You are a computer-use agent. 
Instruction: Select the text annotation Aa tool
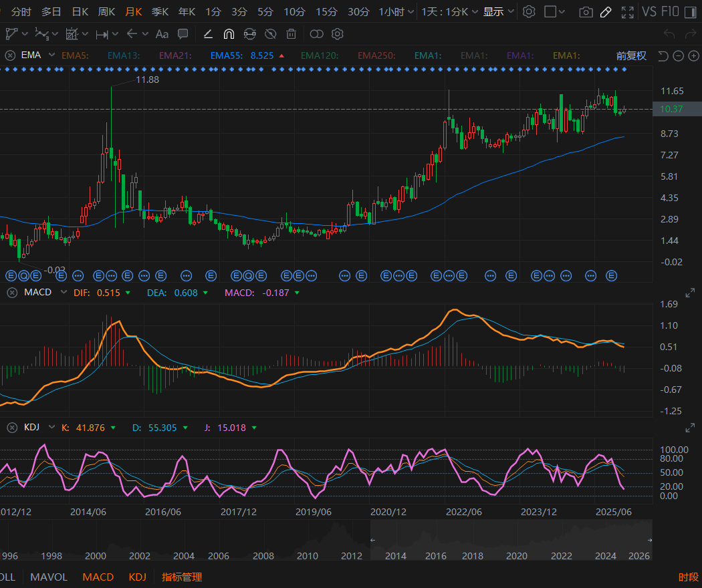pyautogui.click(x=162, y=33)
